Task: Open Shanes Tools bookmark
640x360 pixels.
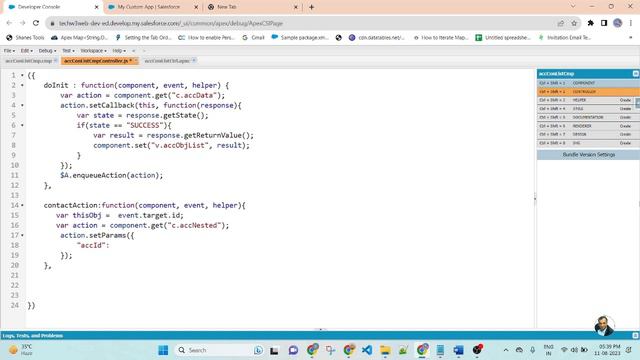Action: pos(25,38)
